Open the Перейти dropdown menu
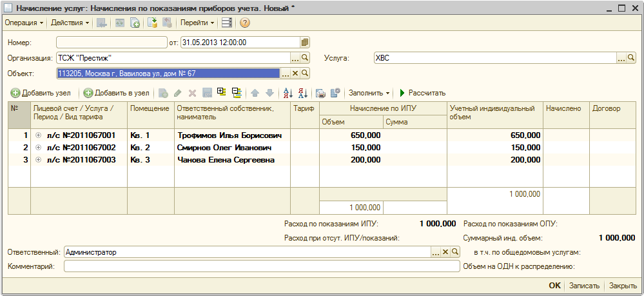Image resolution: width=644 pixels, height=296 pixels. click(x=197, y=23)
